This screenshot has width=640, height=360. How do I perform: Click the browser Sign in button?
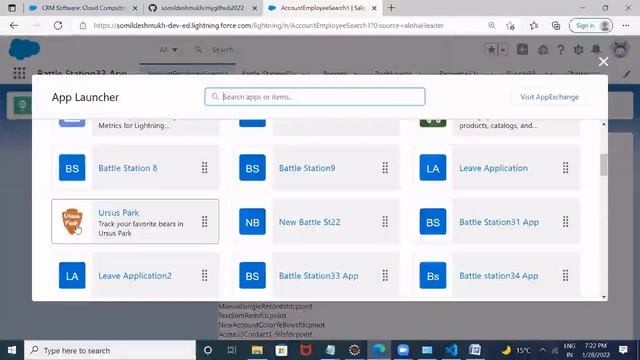[x=591, y=25]
